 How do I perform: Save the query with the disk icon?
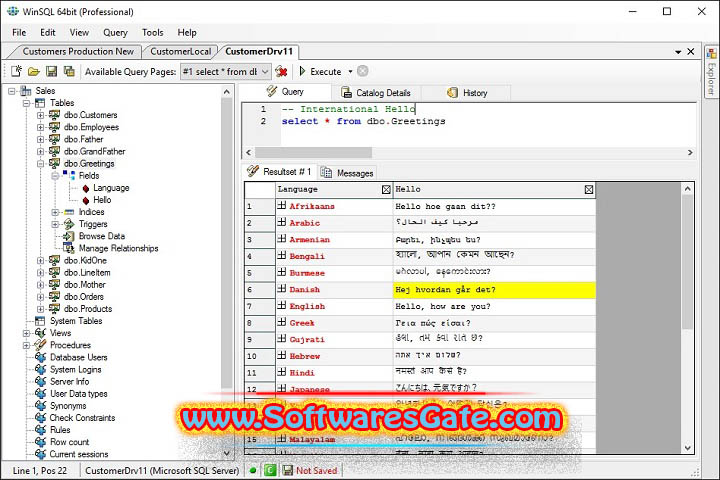(x=51, y=71)
